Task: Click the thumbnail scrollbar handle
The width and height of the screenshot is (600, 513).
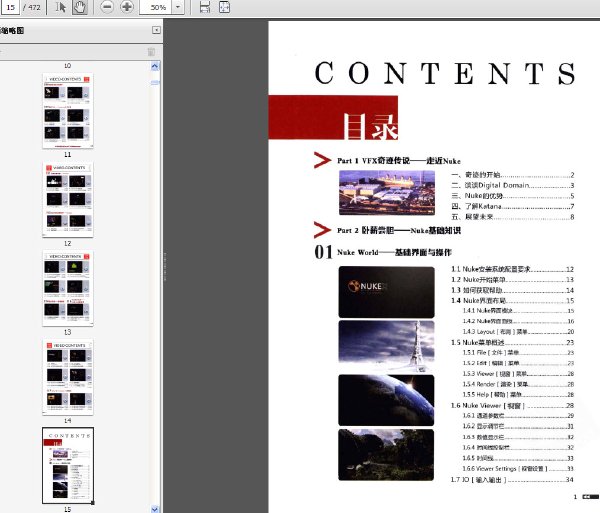Action: click(x=155, y=82)
